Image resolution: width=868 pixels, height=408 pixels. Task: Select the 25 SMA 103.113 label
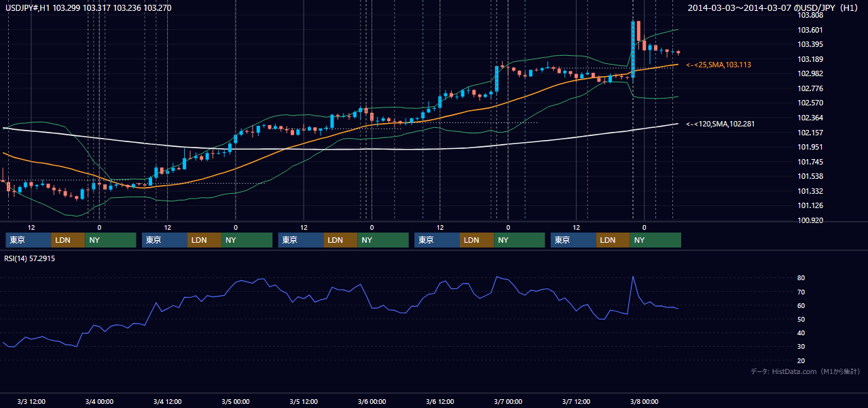click(718, 65)
